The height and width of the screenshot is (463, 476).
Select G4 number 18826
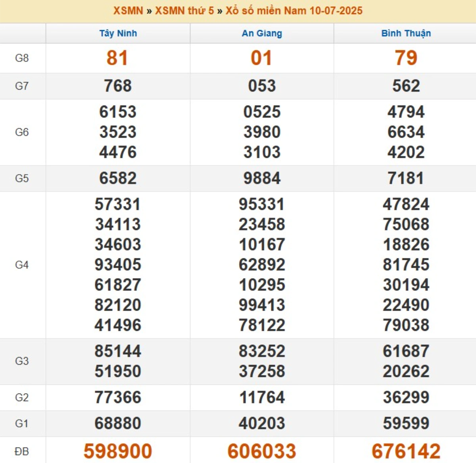(x=406, y=244)
